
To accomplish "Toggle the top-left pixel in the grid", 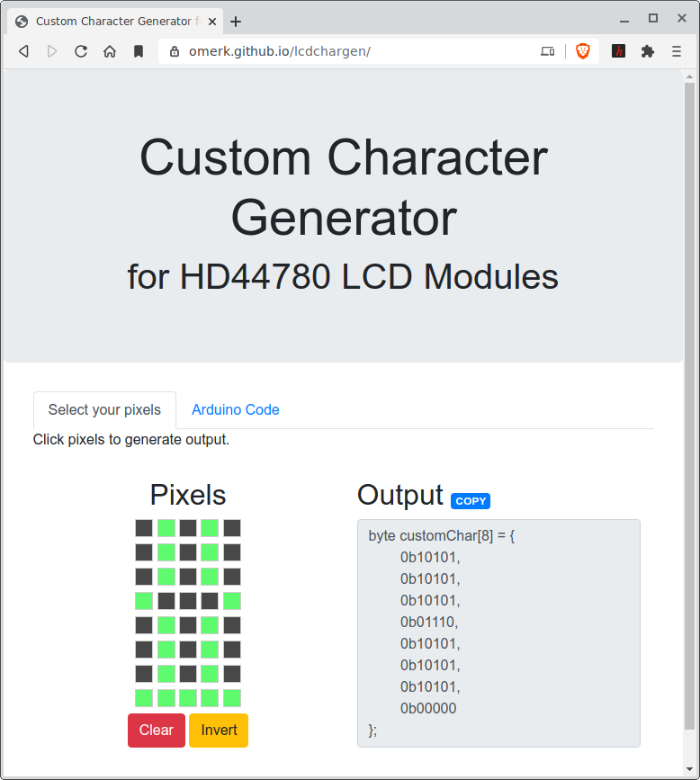I will point(144,528).
